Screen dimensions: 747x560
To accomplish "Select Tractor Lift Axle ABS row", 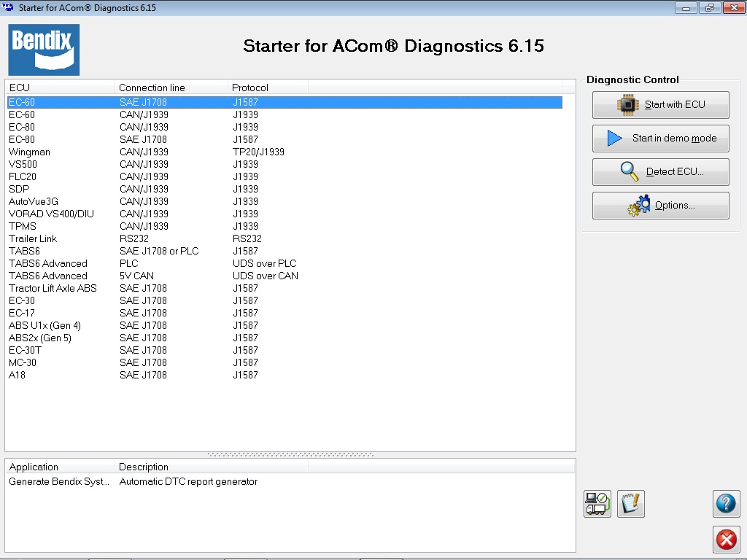I will click(x=285, y=288).
